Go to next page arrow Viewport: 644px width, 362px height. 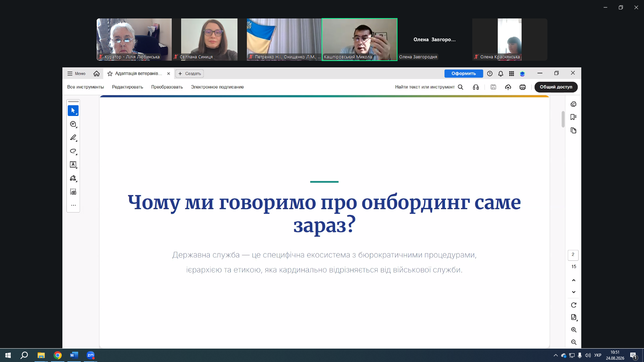pos(574,292)
